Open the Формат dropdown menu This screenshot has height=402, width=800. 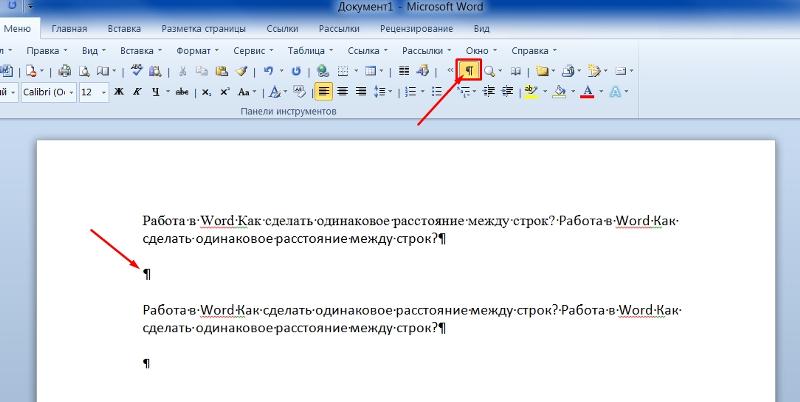(197, 51)
